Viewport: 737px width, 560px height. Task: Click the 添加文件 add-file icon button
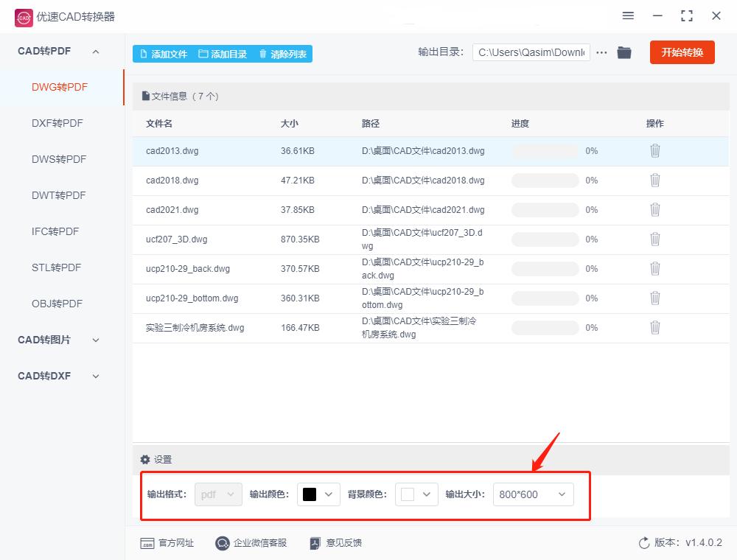tap(143, 53)
